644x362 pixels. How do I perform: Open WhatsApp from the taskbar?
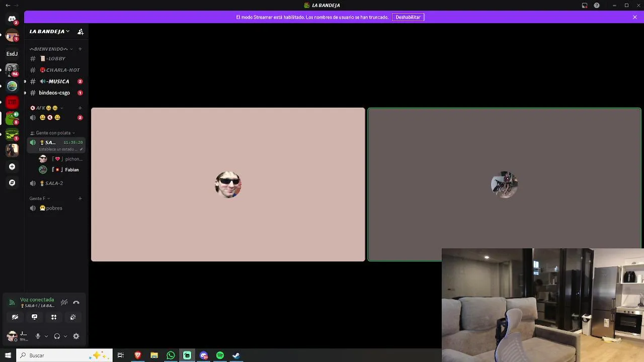click(171, 355)
